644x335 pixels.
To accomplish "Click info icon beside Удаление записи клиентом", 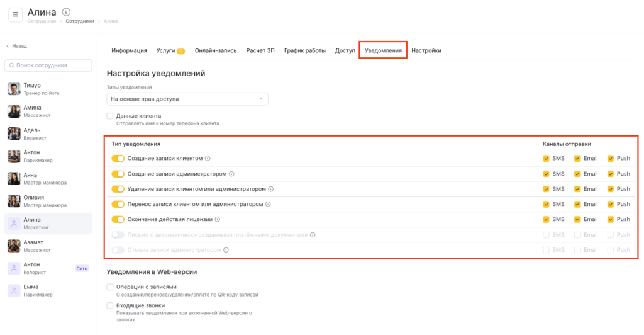I will click(271, 189).
